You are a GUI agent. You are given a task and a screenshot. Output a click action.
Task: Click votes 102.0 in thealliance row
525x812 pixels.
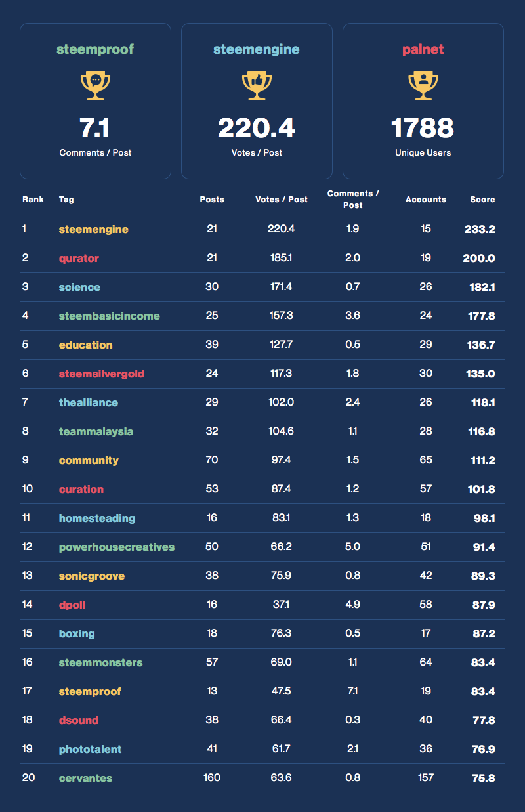coord(282,402)
